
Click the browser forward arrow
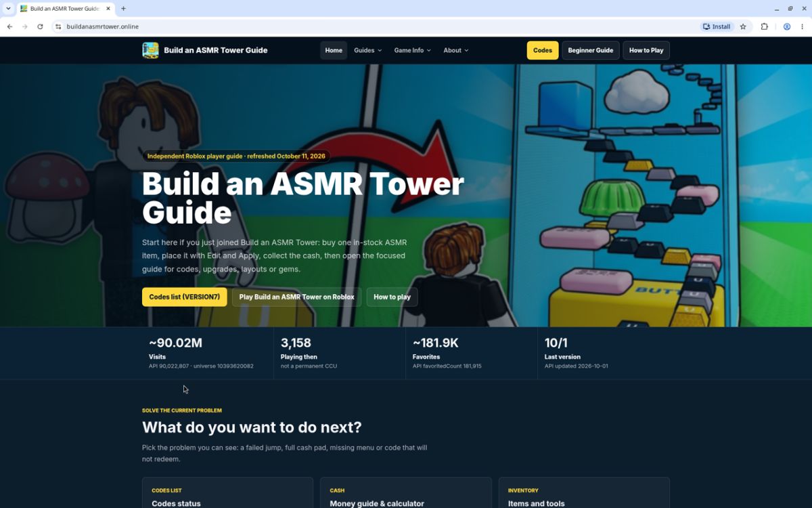25,26
